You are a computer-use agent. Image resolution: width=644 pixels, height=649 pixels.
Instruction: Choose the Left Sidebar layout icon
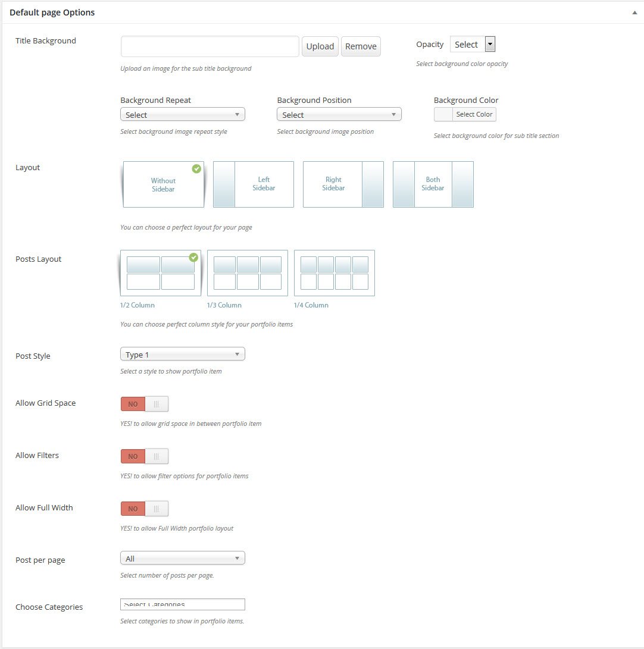pyautogui.click(x=254, y=184)
